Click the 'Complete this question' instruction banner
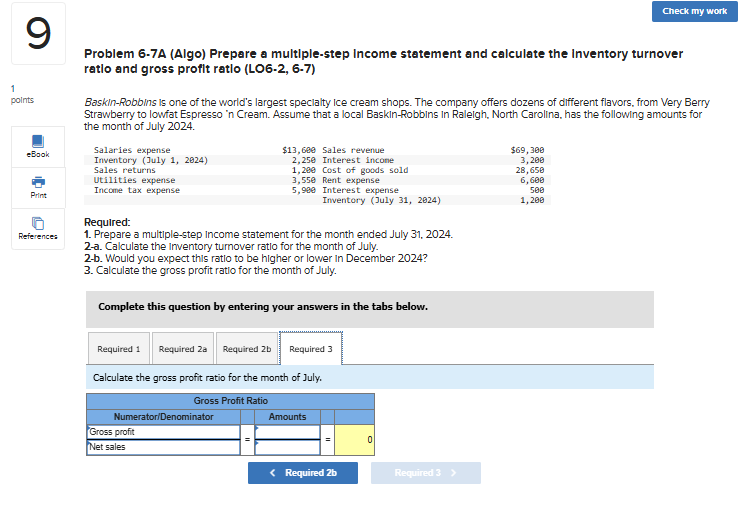 coord(370,310)
